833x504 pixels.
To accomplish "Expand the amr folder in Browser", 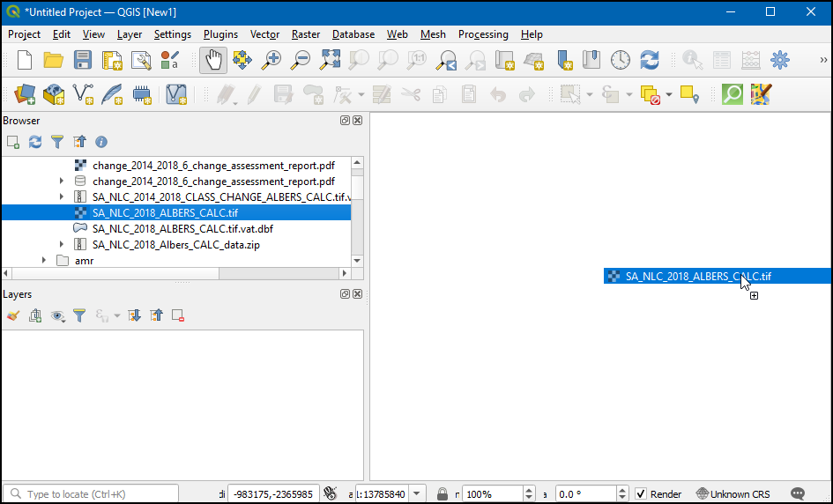I will pyautogui.click(x=44, y=261).
